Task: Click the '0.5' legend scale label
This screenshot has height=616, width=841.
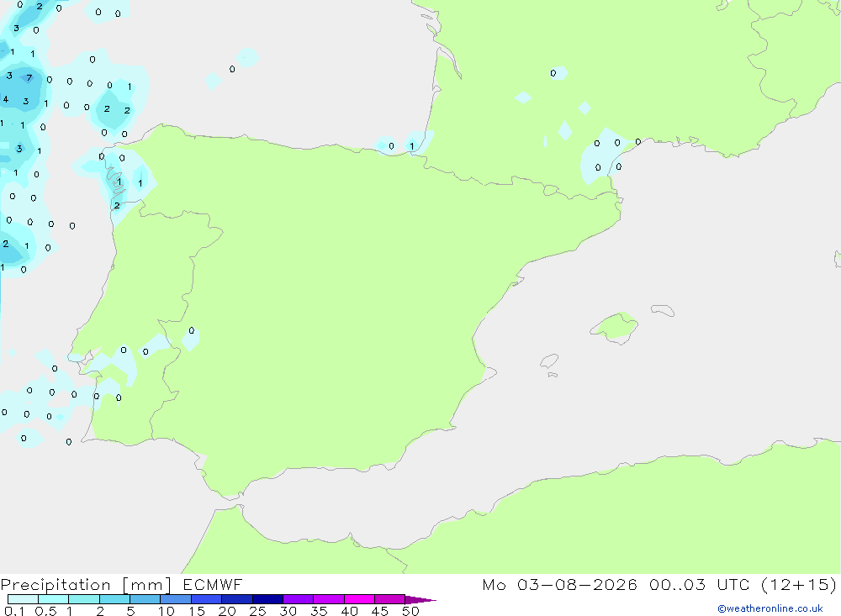Action: point(45,611)
